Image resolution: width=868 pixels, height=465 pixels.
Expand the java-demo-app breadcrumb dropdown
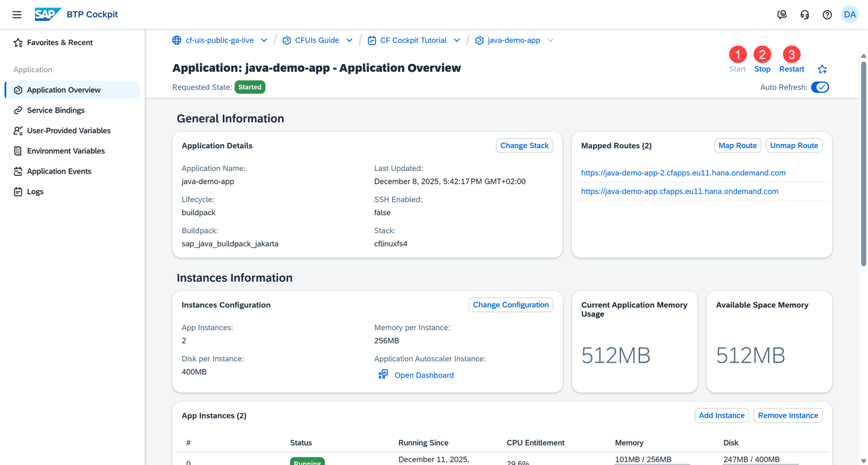tap(550, 40)
